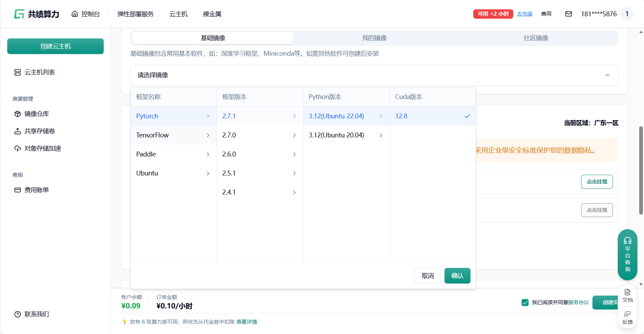644x334 pixels.
Task: Expand the TensorFlow framework option
Action: click(x=173, y=135)
